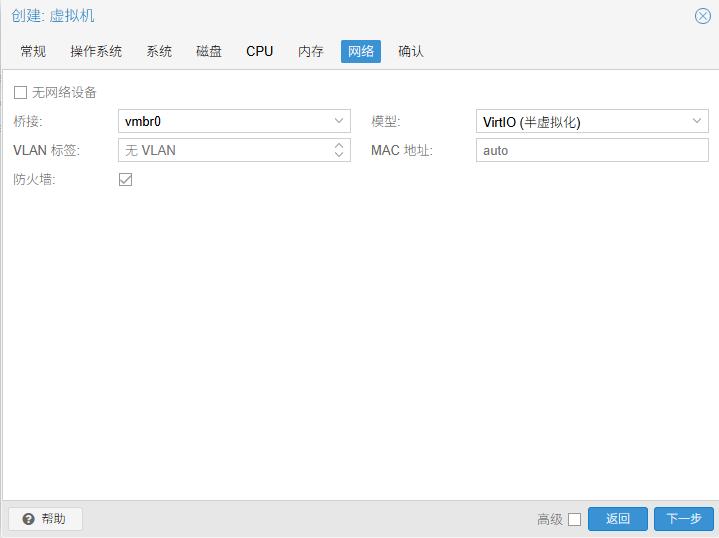Jump to the 确认 tab
This screenshot has width=719, height=538.
click(x=411, y=51)
